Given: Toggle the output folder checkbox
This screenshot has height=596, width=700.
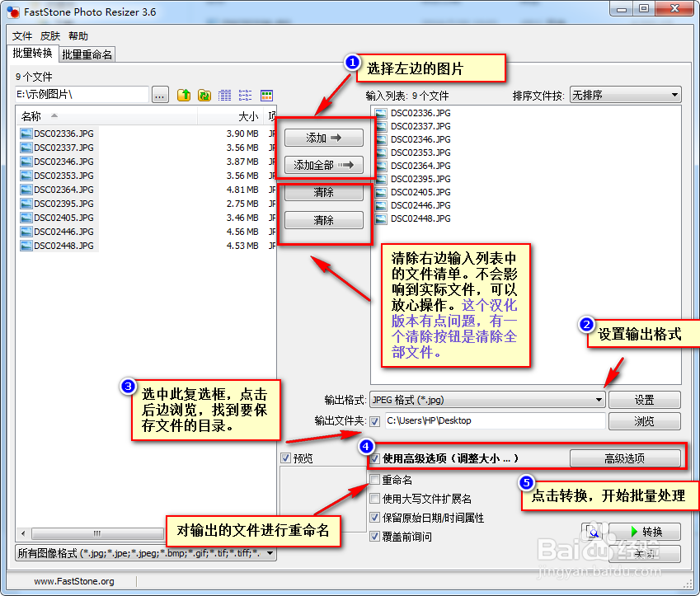Looking at the screenshot, I should point(375,421).
